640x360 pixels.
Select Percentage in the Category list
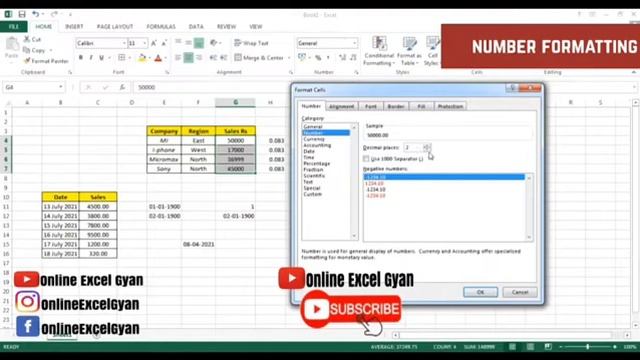click(317, 164)
